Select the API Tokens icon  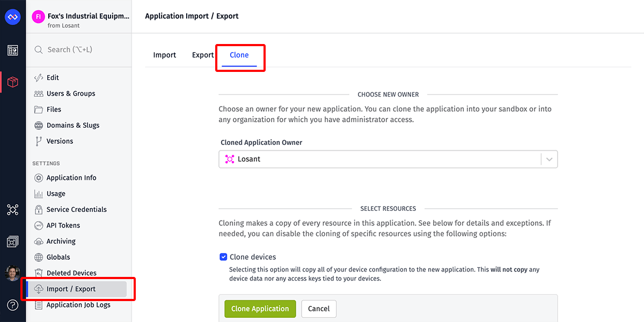coord(38,225)
